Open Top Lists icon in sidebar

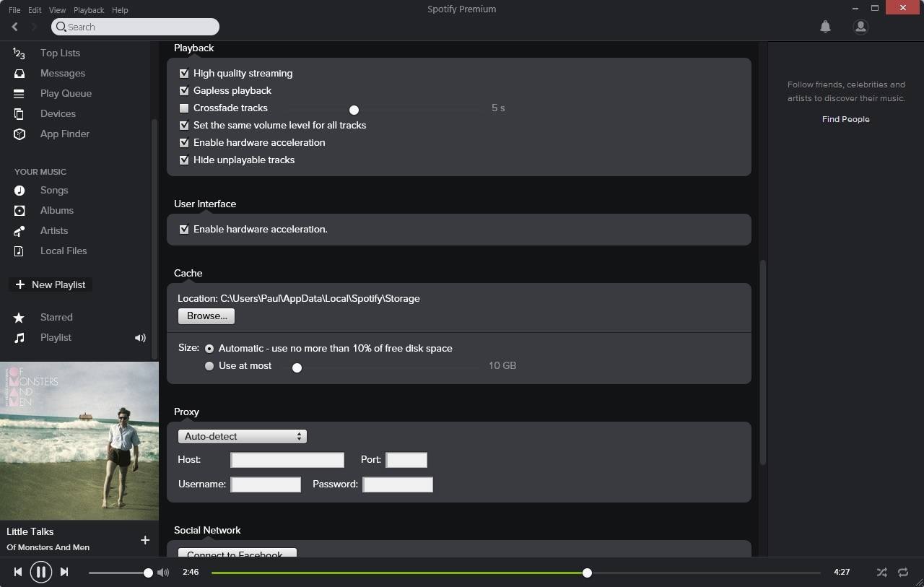tap(19, 53)
